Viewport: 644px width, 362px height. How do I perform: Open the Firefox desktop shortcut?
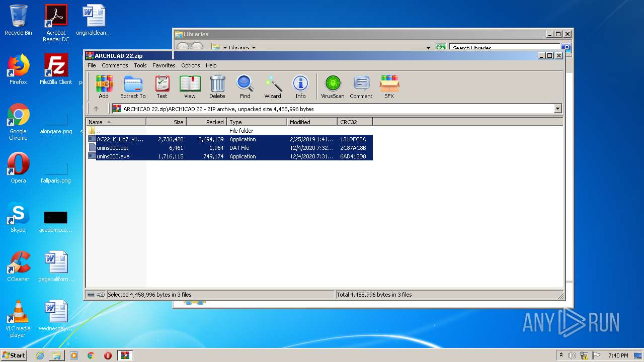click(x=18, y=69)
